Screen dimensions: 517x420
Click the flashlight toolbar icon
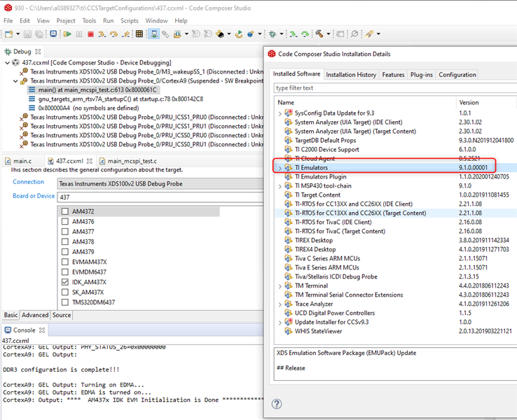pos(369,34)
